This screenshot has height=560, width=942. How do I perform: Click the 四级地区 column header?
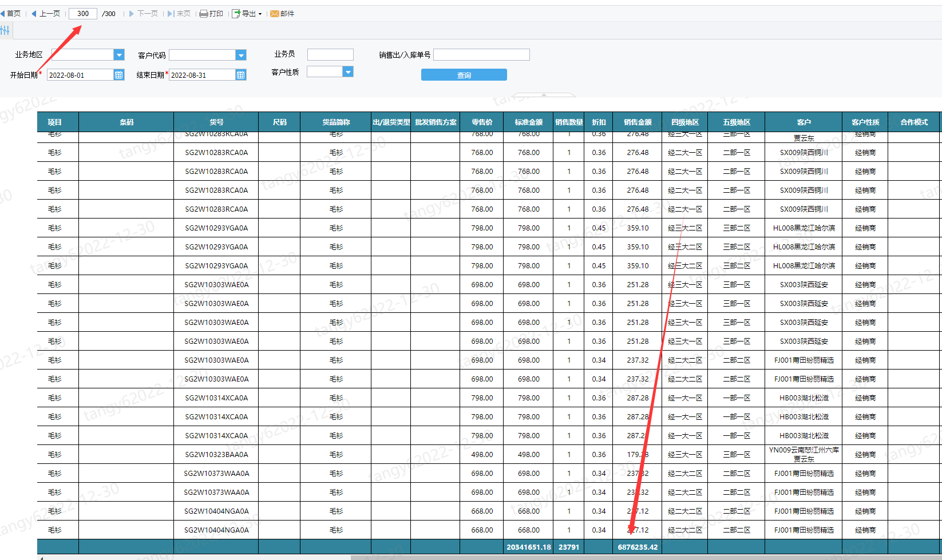tap(685, 122)
